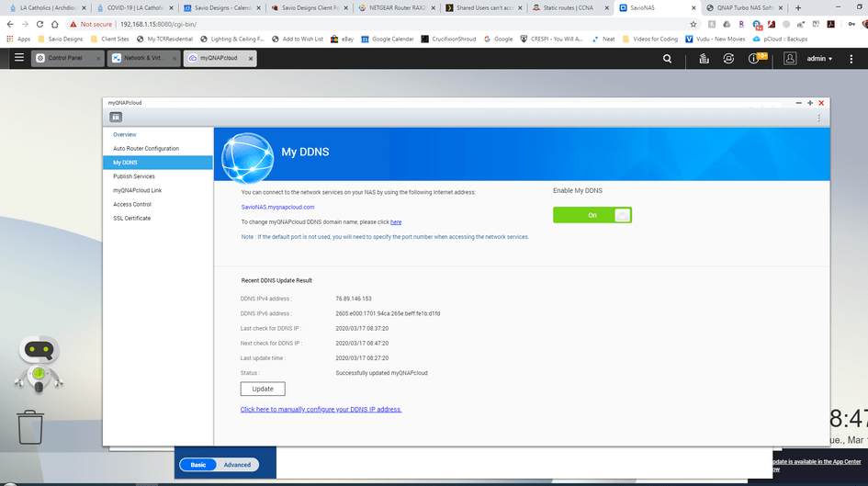This screenshot has height=486, width=868.
Task: Select status text Successfully updated myQNAPcloud
Action: click(x=381, y=372)
